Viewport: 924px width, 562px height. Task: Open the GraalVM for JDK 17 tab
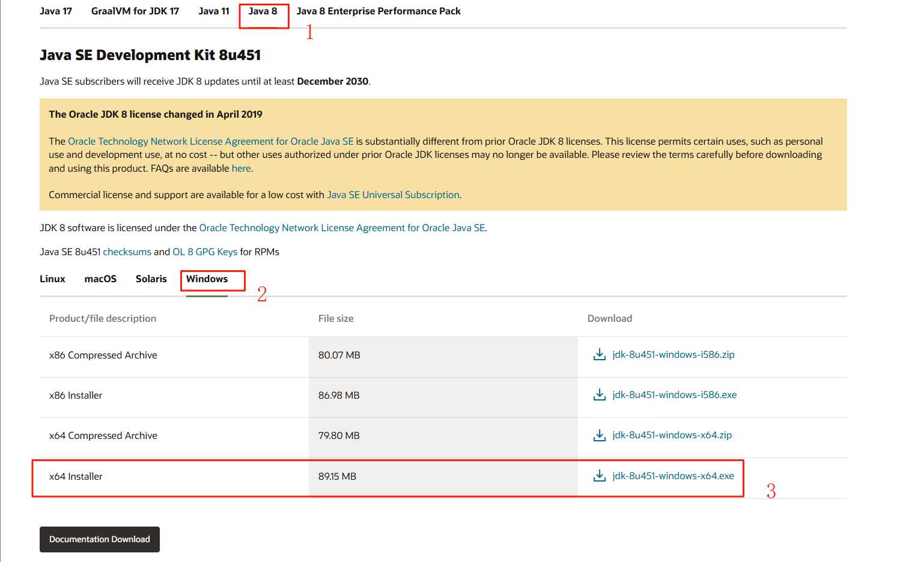(135, 11)
